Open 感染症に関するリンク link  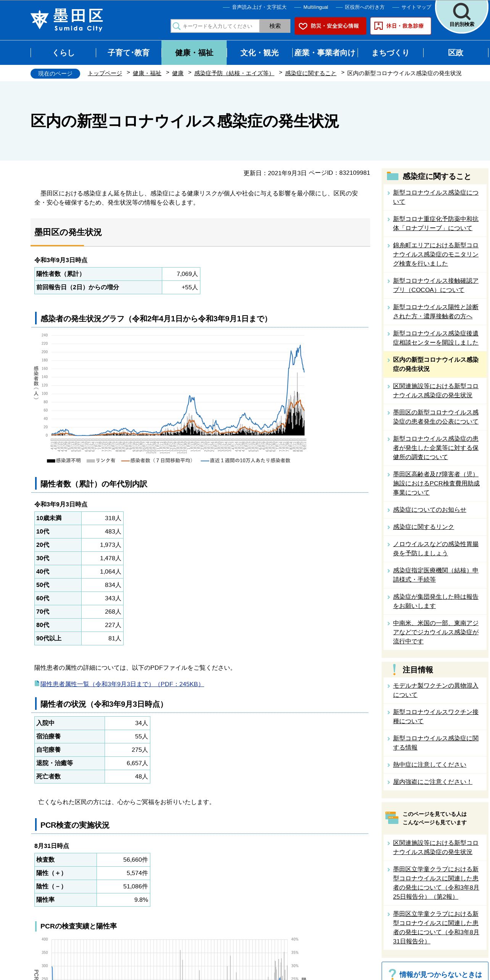(423, 527)
